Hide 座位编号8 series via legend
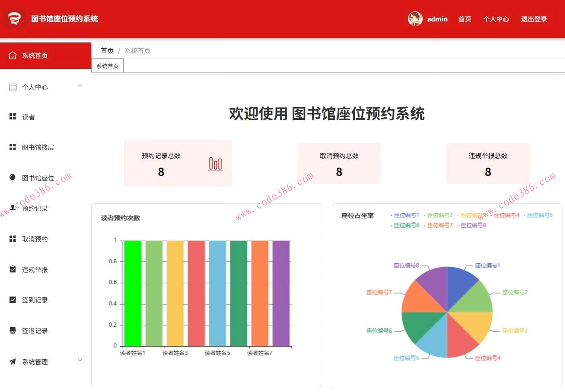Screen dimensions: 565x392 point(473,225)
